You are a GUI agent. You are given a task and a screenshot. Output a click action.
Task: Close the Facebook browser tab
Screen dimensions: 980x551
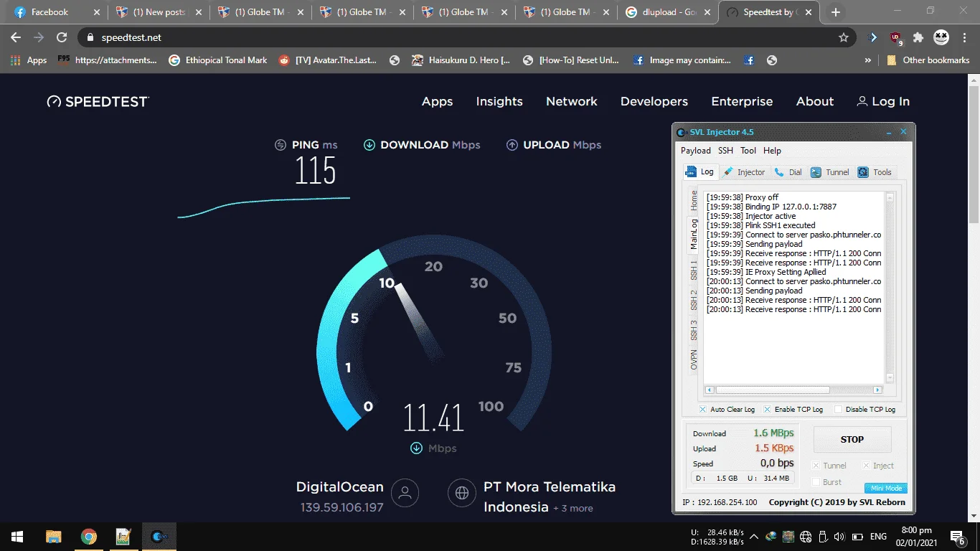pos(97,12)
